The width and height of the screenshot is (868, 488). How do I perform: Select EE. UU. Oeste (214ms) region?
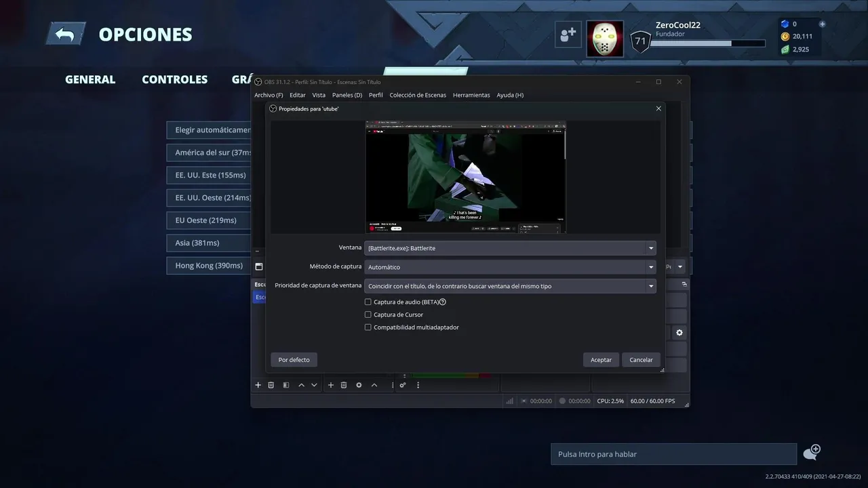pyautogui.click(x=209, y=198)
